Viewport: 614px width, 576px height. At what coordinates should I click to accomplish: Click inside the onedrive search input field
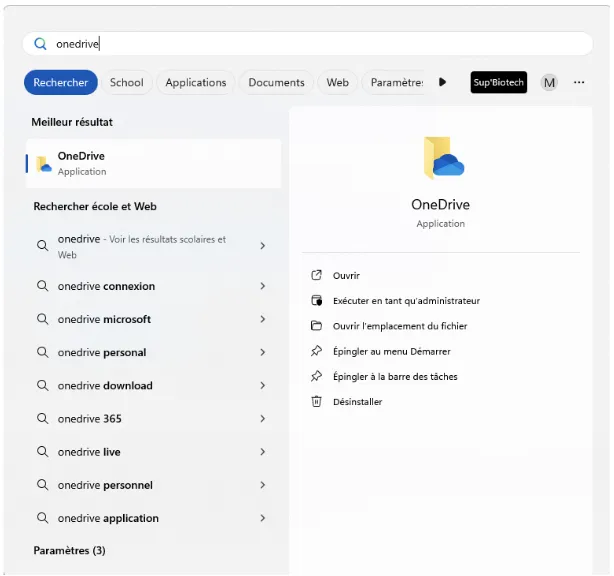coord(307,43)
